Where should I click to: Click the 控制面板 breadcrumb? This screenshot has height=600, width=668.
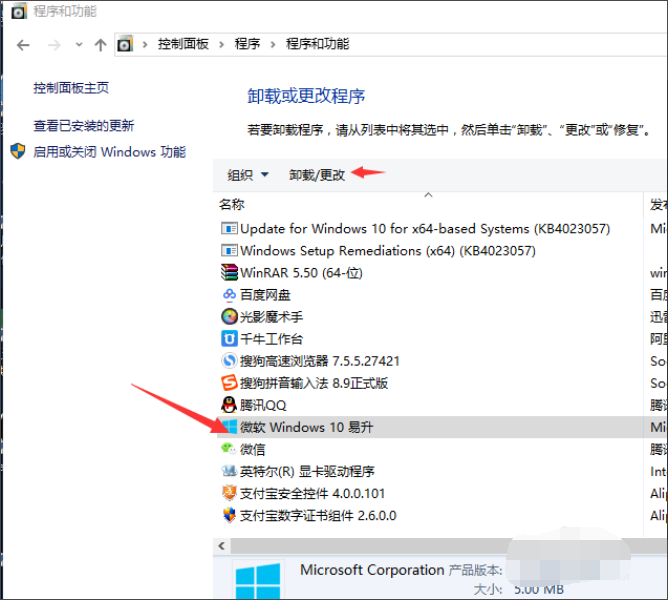tap(183, 44)
